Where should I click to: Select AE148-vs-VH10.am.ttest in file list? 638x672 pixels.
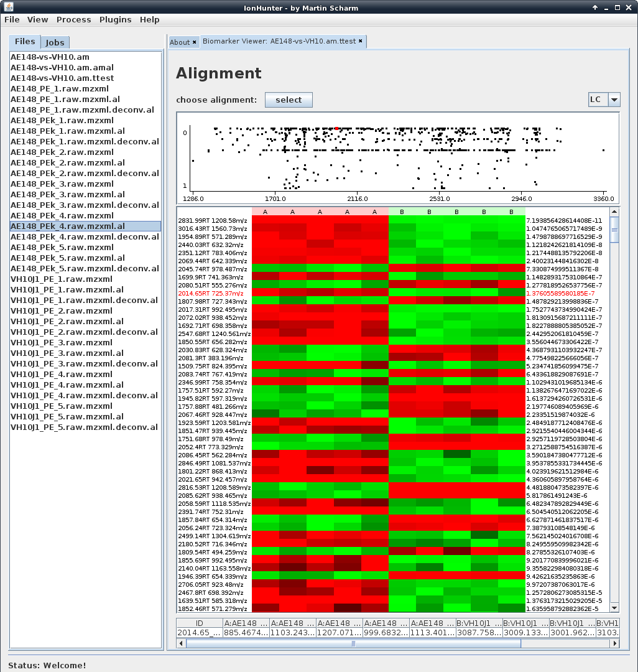click(62, 78)
